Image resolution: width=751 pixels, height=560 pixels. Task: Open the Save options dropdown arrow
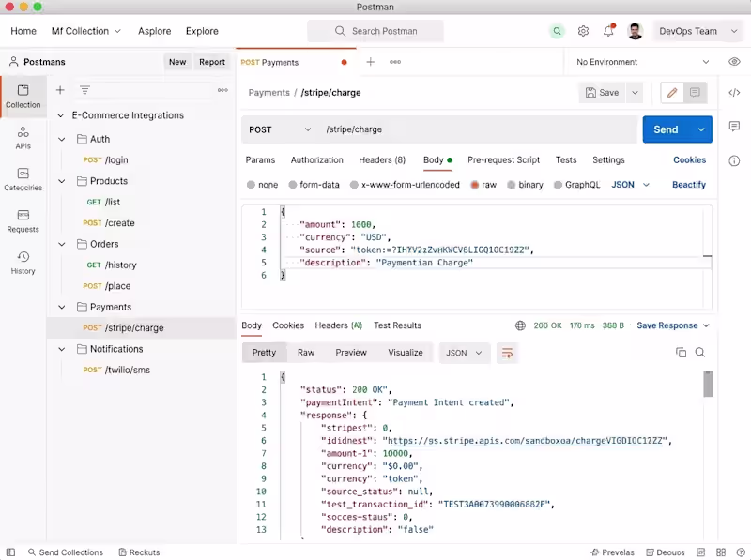[636, 92]
